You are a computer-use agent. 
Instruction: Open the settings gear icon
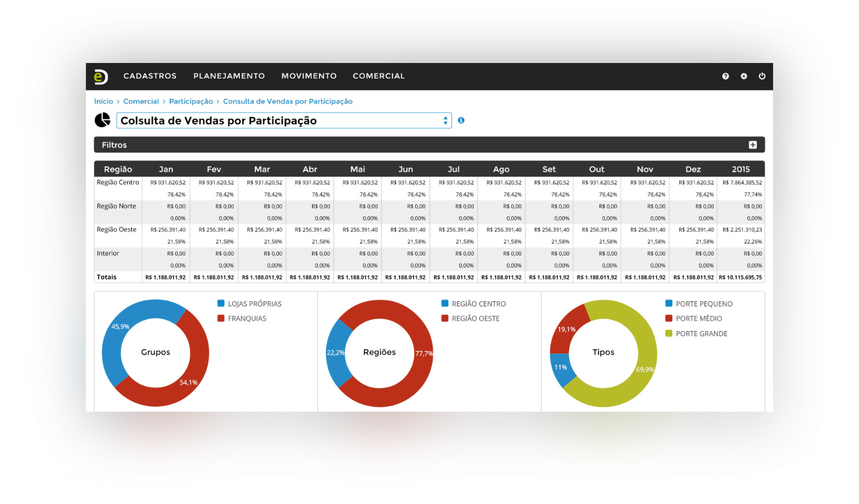coord(744,76)
